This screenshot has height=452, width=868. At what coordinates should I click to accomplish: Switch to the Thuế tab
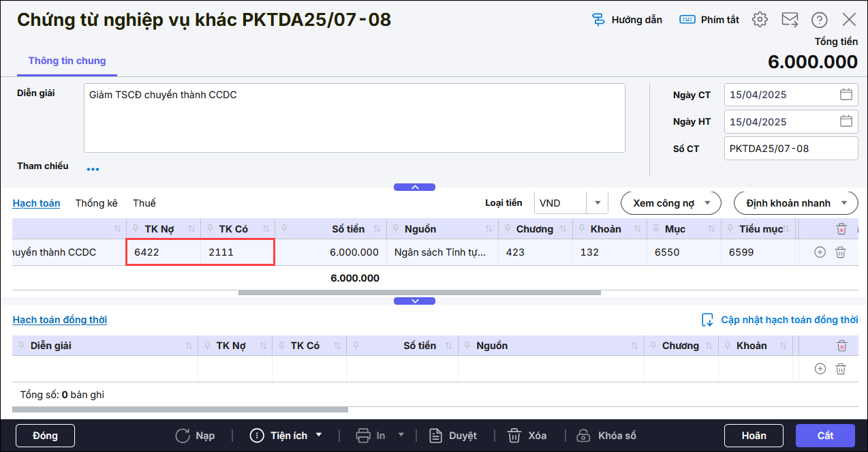click(x=144, y=203)
